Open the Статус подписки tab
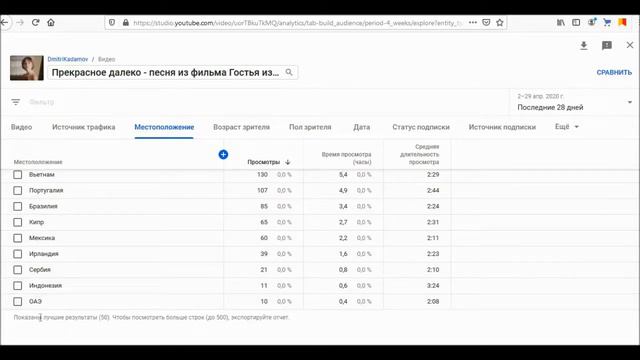Viewport: 640px width, 360px height. pos(421,127)
